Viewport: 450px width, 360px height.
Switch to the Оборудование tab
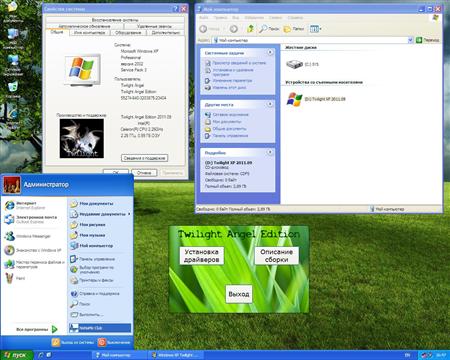pos(128,33)
